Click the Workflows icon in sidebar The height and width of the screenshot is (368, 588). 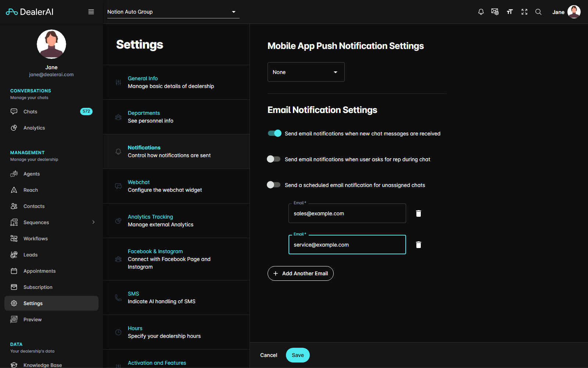tap(14, 238)
